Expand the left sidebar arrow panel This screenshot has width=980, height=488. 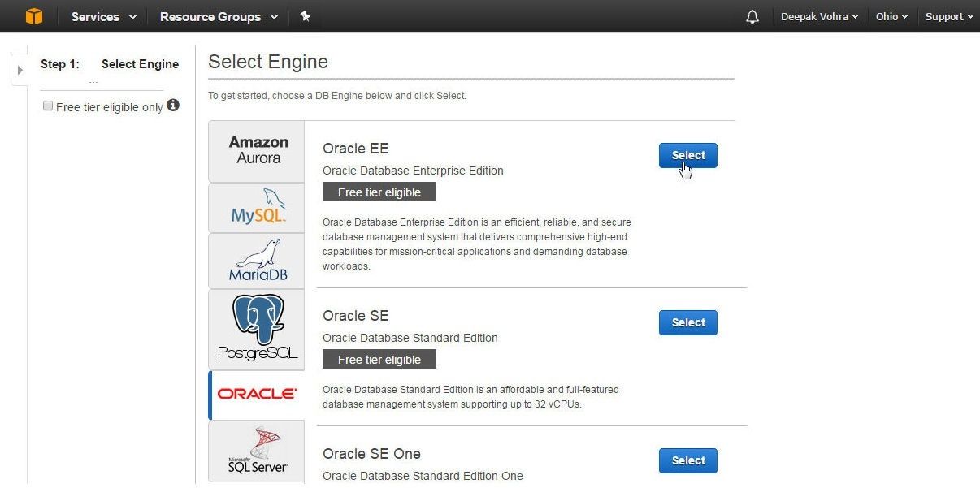tap(20, 70)
